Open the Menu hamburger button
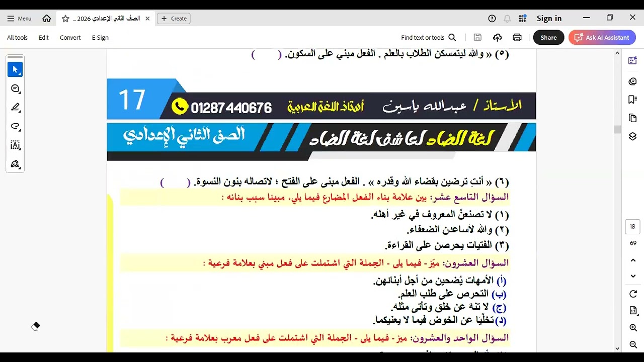The height and width of the screenshot is (362, 644). (19, 19)
